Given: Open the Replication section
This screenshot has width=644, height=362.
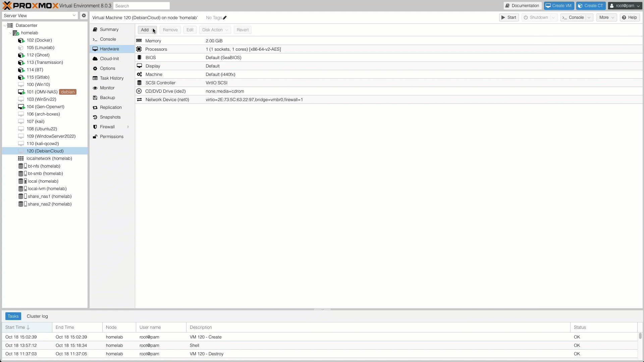Looking at the screenshot, I should [x=112, y=107].
